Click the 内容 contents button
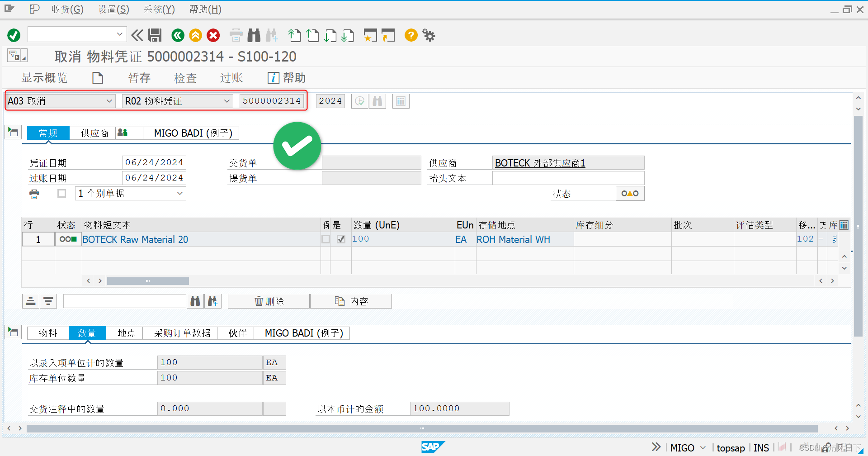This screenshot has height=456, width=868. (351, 301)
